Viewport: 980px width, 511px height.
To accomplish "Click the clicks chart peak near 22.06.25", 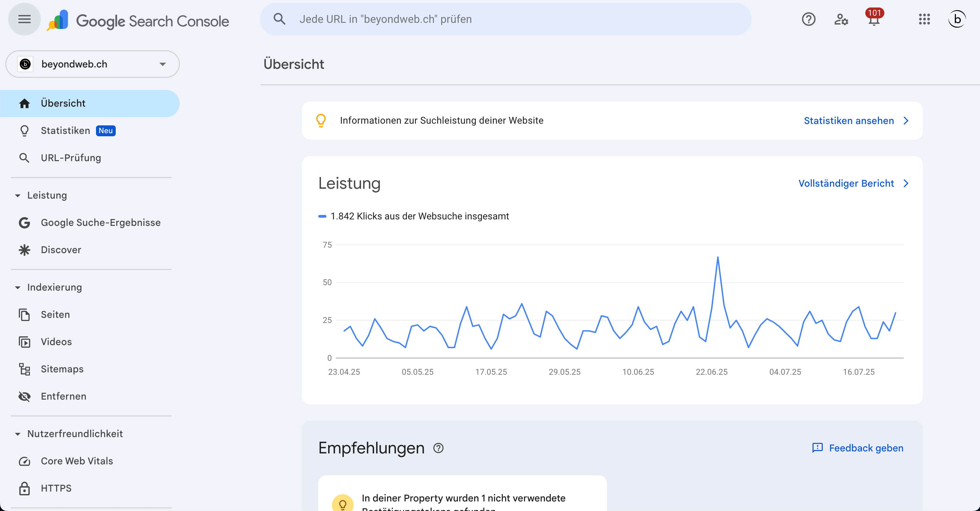I will [718, 258].
